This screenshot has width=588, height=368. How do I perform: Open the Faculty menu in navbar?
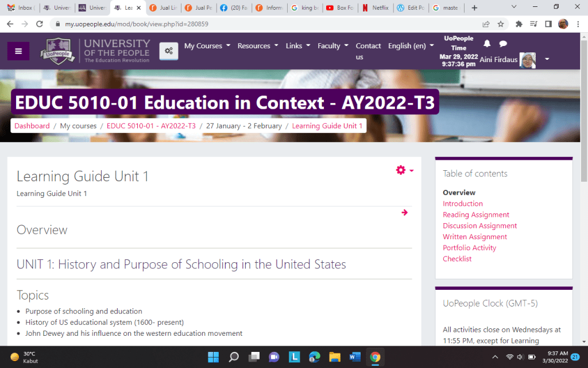pos(332,46)
